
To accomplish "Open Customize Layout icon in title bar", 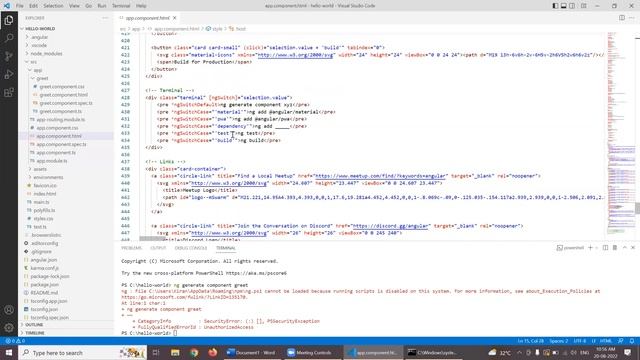I will (x=584, y=6).
